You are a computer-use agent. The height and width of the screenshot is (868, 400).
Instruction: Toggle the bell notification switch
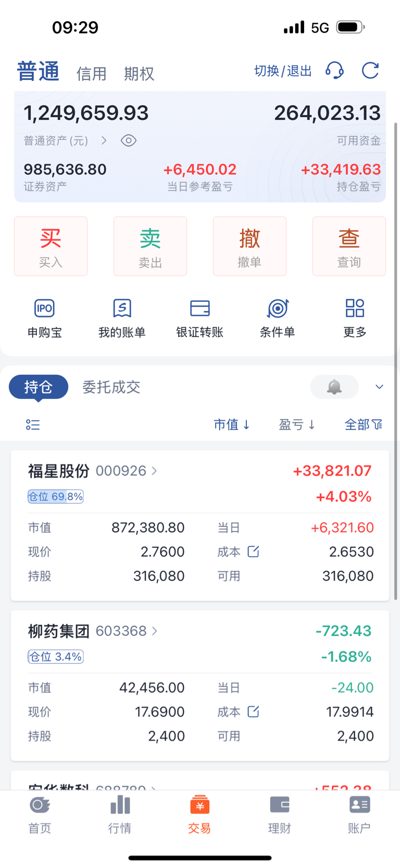334,387
